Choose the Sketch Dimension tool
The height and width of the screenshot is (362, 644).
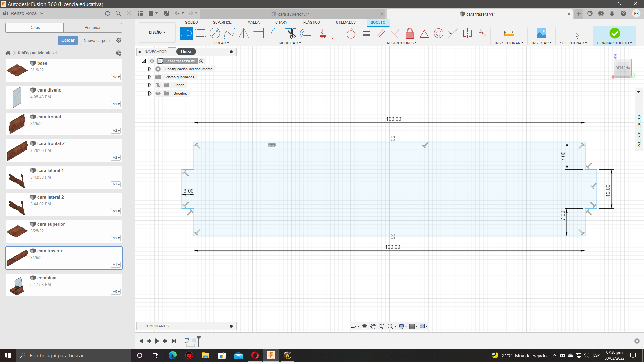258,33
